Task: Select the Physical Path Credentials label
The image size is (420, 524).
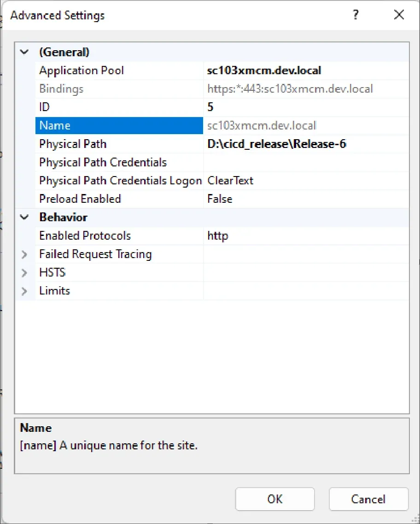Action: pos(103,162)
